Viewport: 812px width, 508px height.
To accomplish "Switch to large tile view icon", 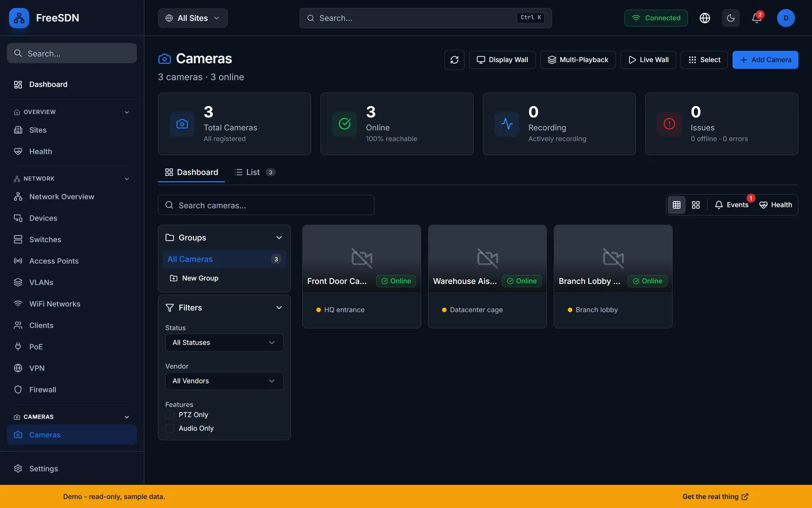I will click(696, 205).
